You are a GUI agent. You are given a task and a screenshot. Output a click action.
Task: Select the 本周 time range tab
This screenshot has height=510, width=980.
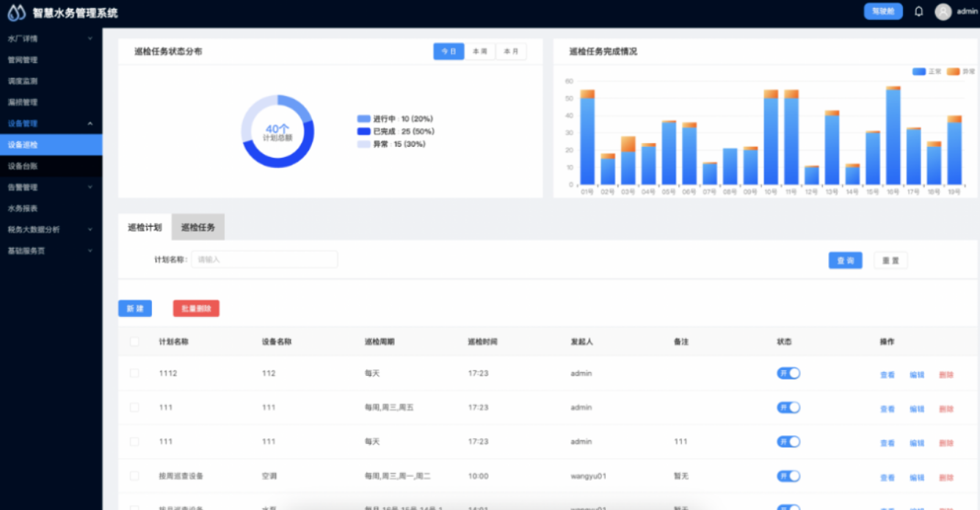[x=479, y=51]
